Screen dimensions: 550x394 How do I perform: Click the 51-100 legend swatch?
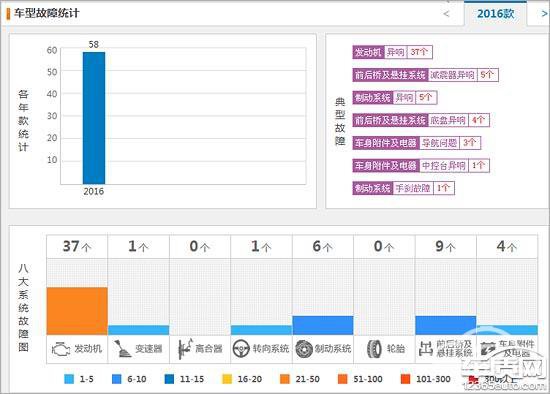[342, 379]
